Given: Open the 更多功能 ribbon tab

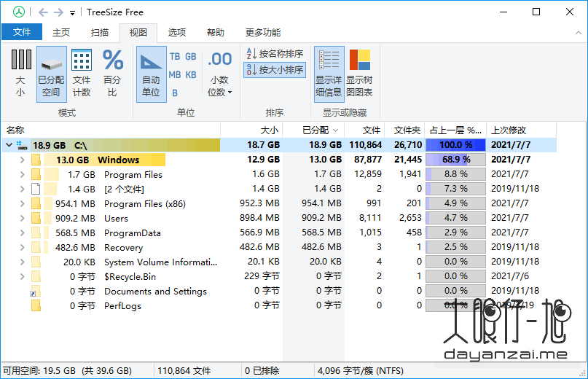Looking at the screenshot, I should coord(263,33).
